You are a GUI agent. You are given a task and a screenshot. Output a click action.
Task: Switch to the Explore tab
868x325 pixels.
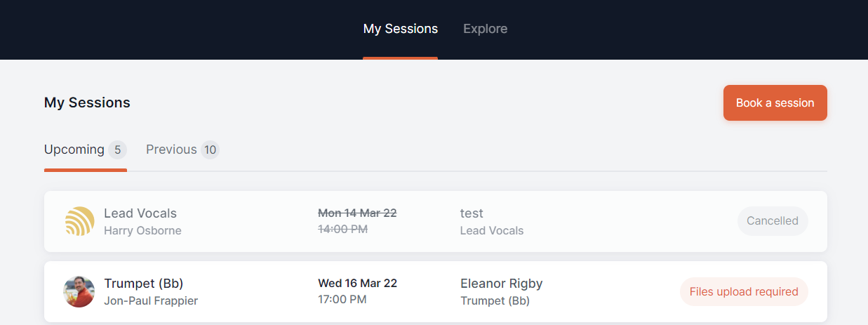pyautogui.click(x=485, y=29)
